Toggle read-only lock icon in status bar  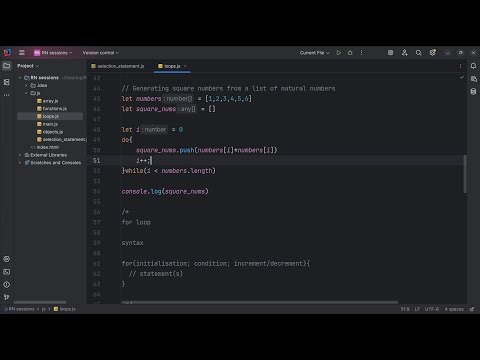[472, 309]
